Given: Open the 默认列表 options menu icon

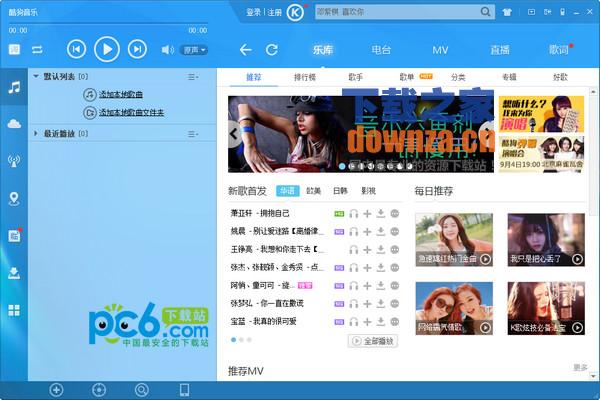Looking at the screenshot, I should click(192, 77).
